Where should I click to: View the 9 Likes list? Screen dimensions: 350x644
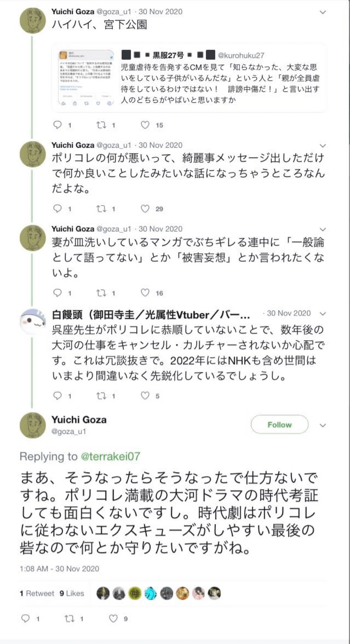tap(72, 593)
